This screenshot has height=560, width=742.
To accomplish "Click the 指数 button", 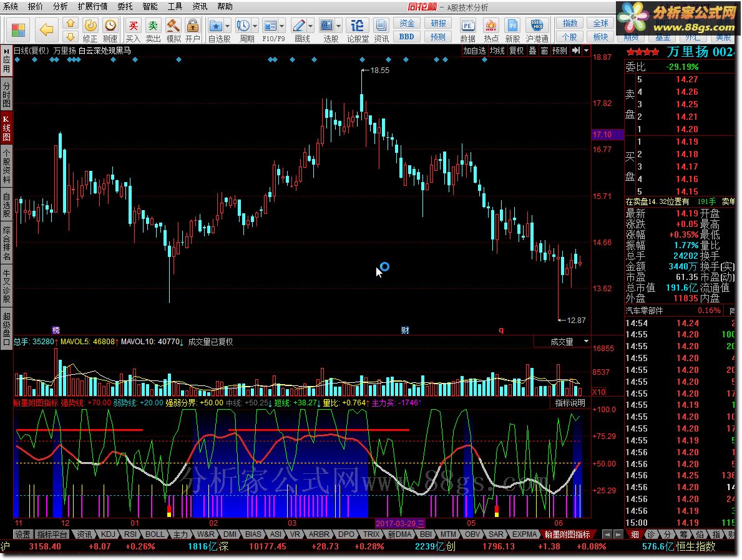I will pyautogui.click(x=570, y=23).
